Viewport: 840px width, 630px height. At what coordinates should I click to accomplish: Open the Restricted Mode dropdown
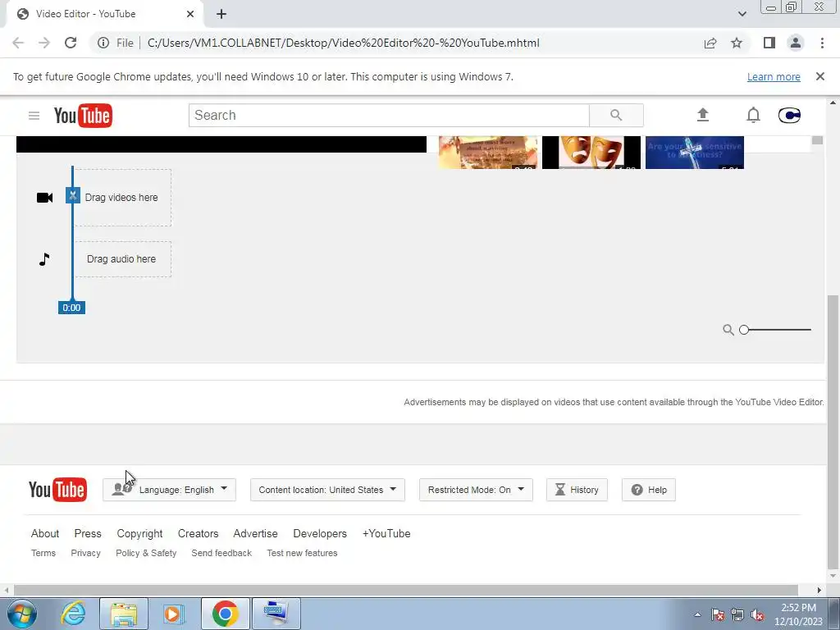pyautogui.click(x=476, y=490)
